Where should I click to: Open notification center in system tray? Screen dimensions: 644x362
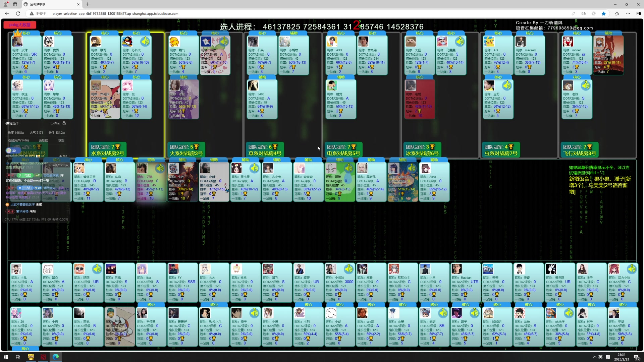[636, 357]
